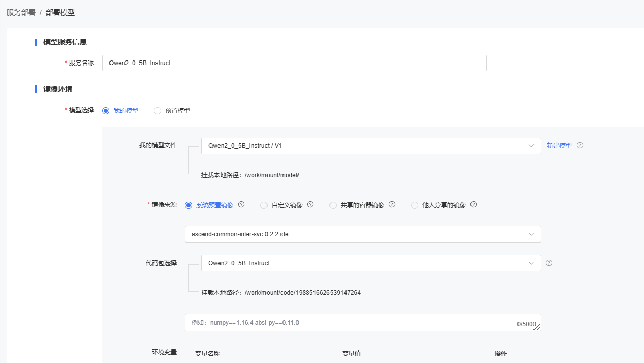Expand the ascend-common-infer-svc image dropdown
The width and height of the screenshot is (644, 363).
[x=363, y=234]
